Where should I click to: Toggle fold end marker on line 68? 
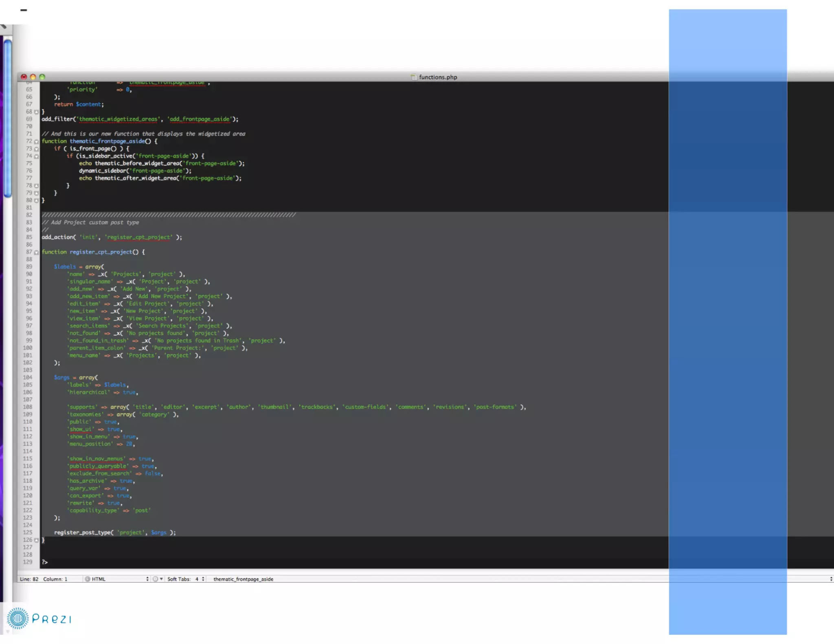click(x=36, y=112)
